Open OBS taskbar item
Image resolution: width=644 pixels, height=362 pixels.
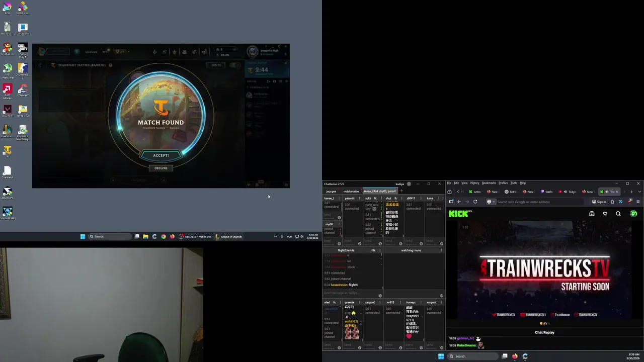(196, 236)
